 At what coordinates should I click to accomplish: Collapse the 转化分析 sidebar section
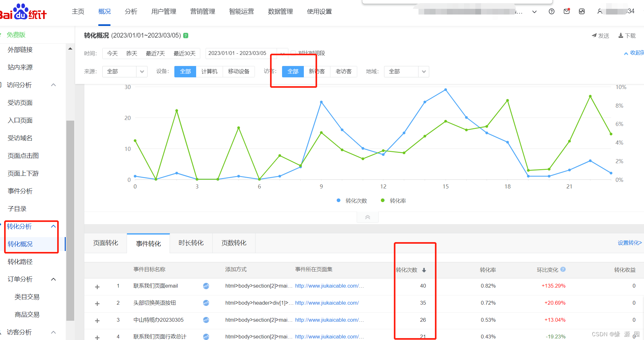tap(53, 226)
